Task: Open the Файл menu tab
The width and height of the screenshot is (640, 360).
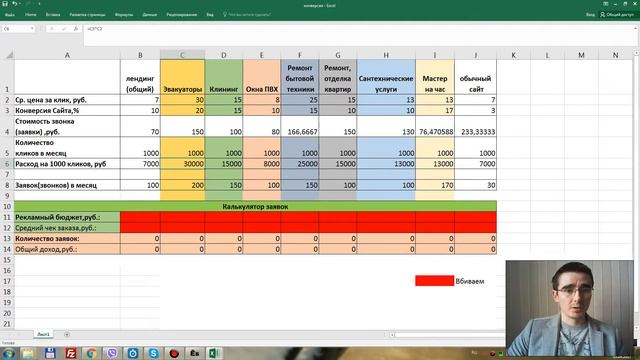Action: point(10,15)
